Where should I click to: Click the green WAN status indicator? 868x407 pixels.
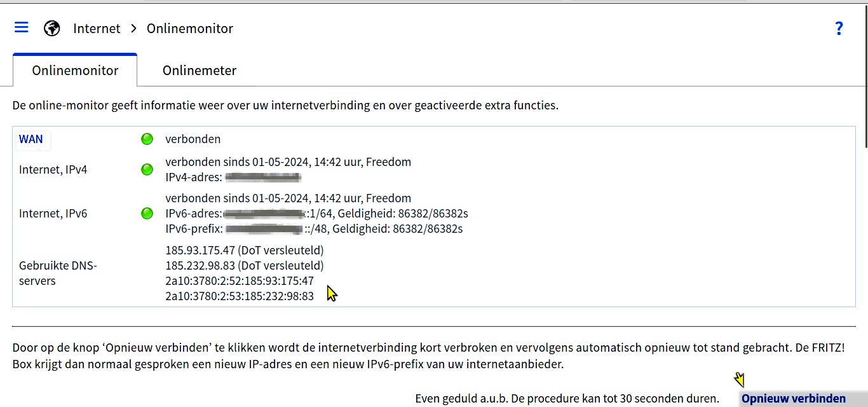point(147,139)
